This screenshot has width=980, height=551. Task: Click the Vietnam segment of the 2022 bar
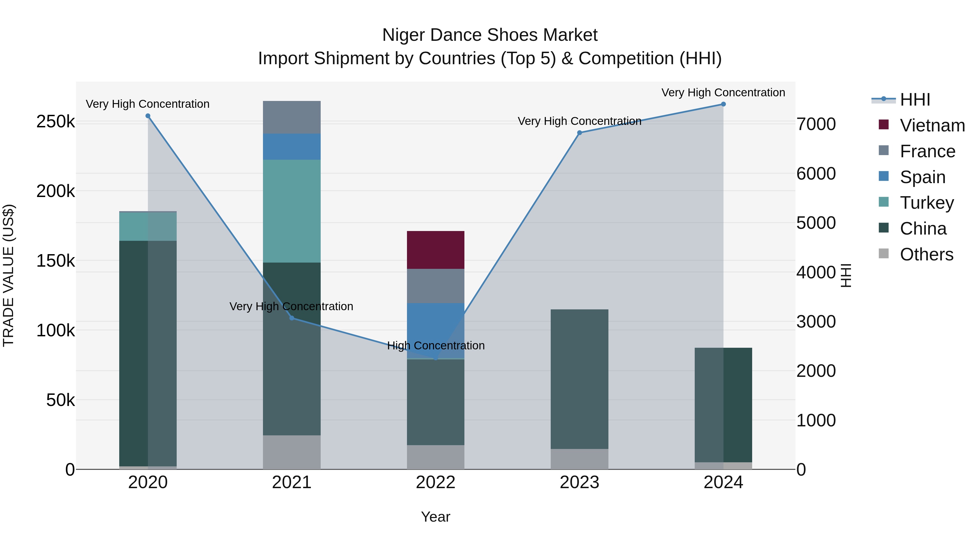pos(436,250)
